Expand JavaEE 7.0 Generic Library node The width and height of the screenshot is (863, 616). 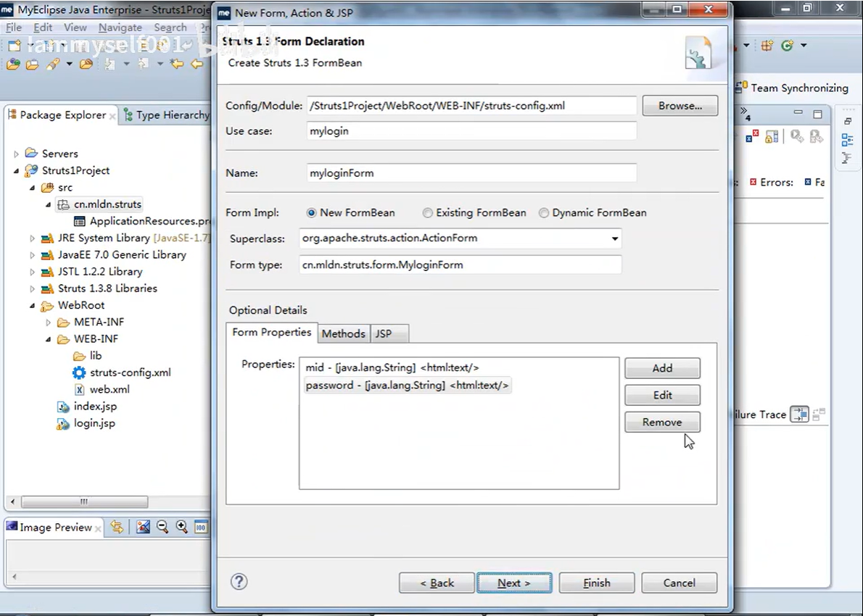click(x=33, y=255)
